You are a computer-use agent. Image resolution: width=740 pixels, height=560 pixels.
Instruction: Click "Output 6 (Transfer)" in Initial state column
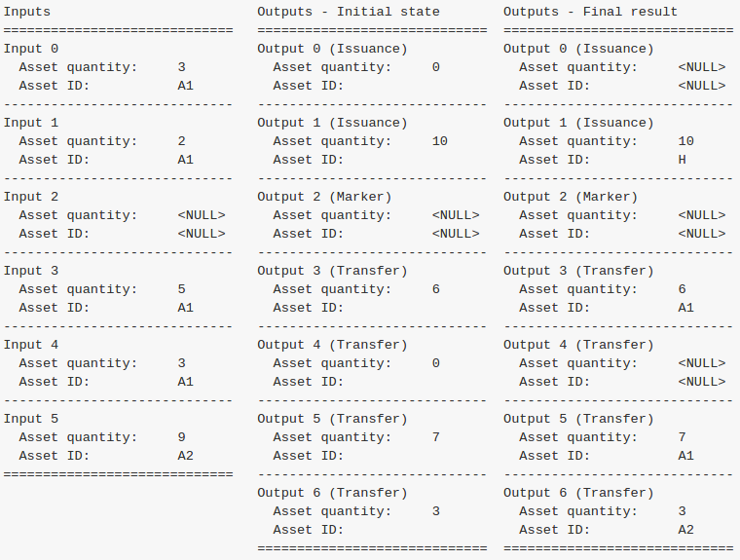332,493
